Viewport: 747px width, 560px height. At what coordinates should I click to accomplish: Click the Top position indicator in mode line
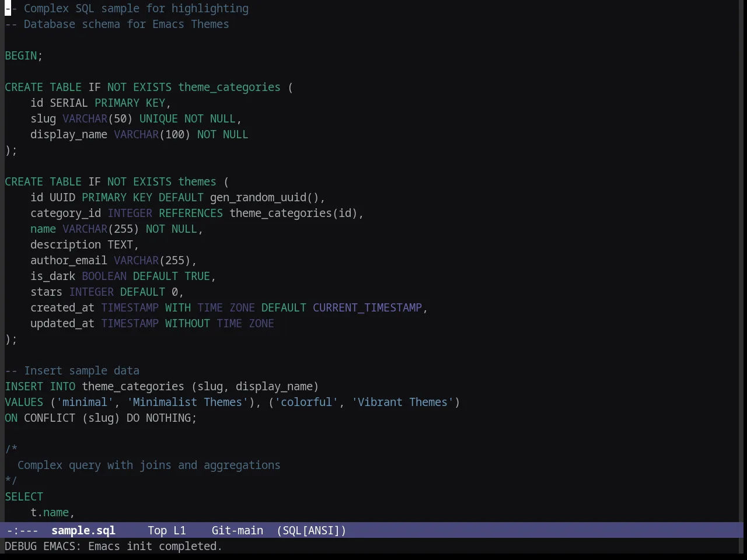157,530
